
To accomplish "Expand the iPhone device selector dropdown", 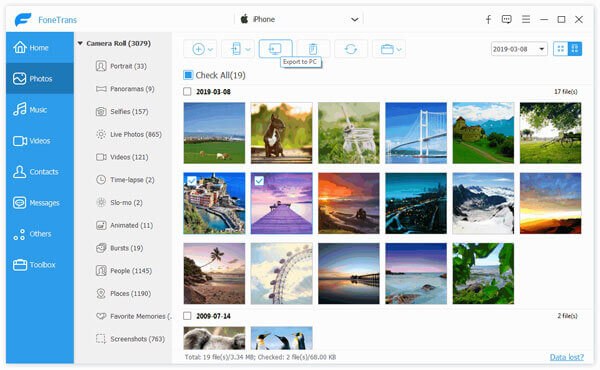I will click(x=355, y=20).
